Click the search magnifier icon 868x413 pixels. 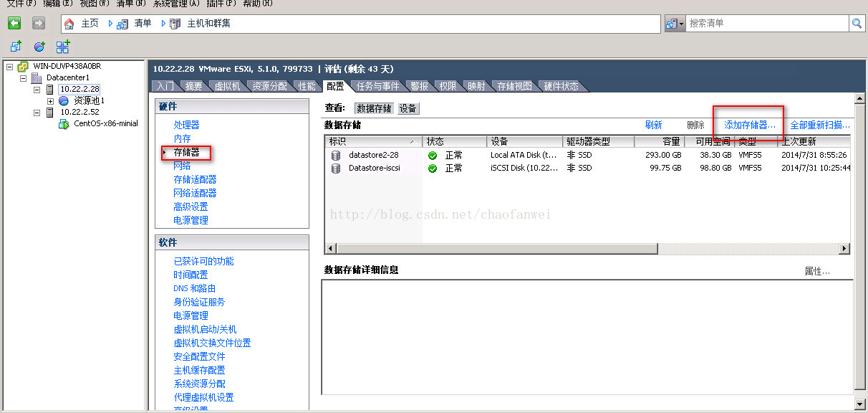pyautogui.click(x=857, y=24)
